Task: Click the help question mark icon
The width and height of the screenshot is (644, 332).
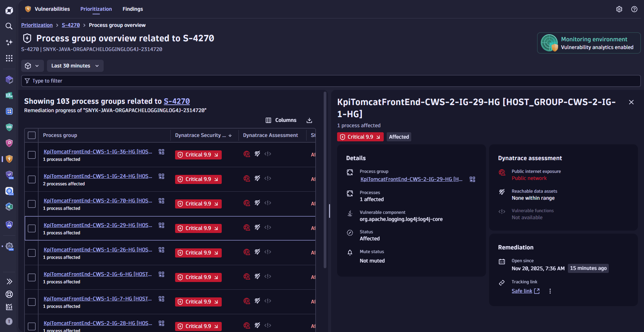Action: [634, 9]
